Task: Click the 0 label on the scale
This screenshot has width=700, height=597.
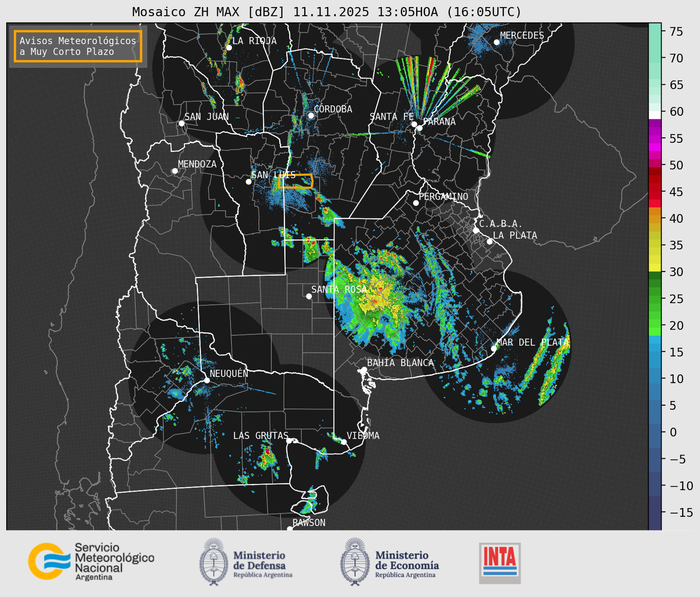Action: (673, 432)
